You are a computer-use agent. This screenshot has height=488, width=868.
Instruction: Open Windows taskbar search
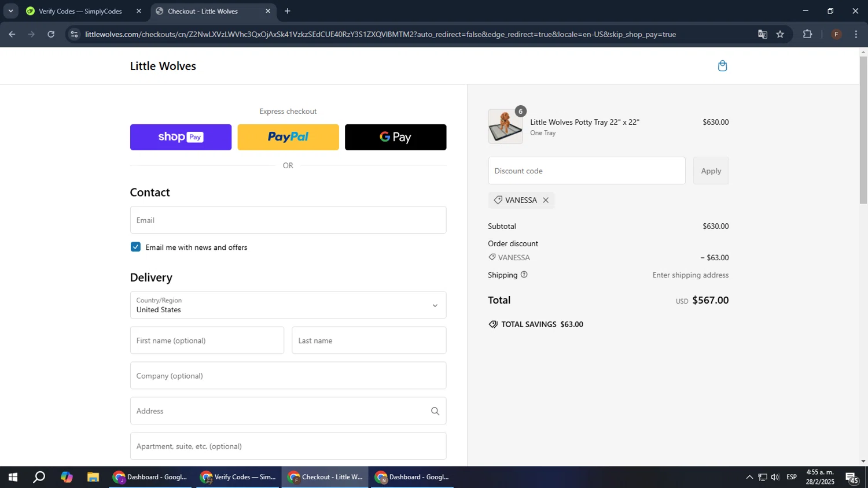click(x=39, y=477)
